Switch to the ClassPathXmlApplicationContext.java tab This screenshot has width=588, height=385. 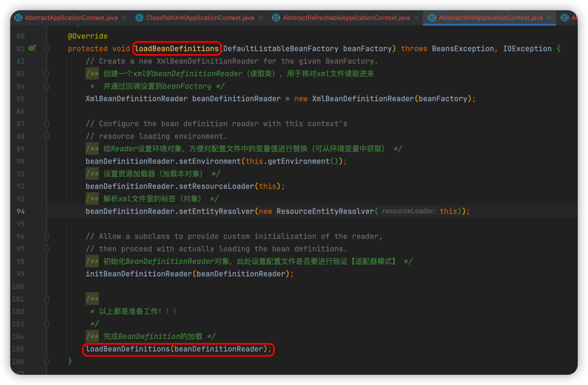(x=200, y=18)
